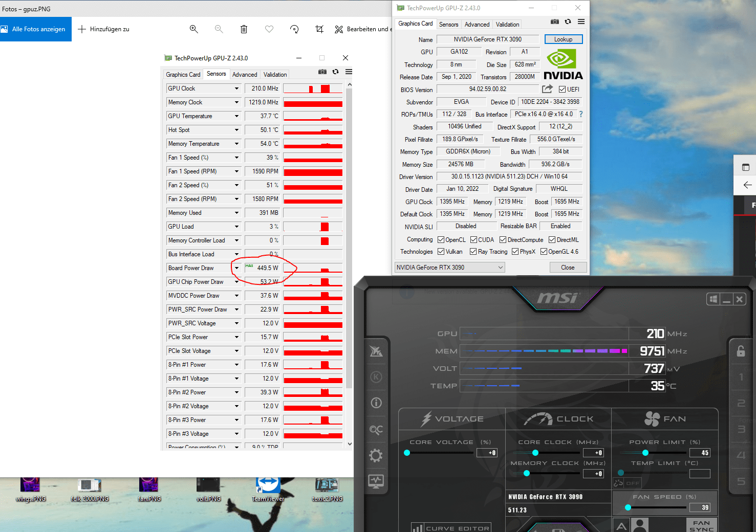Open toxic2.PNG on the desktop
This screenshot has width=756, height=532.
pyautogui.click(x=327, y=490)
